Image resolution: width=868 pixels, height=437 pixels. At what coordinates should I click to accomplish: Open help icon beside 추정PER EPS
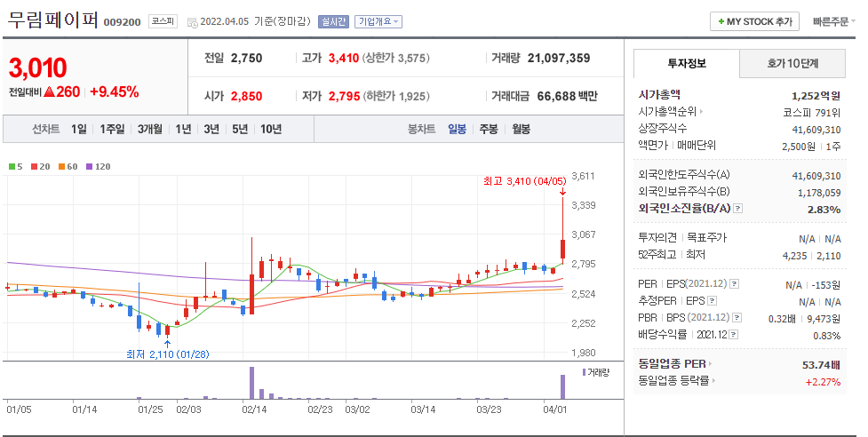pyautogui.click(x=713, y=301)
